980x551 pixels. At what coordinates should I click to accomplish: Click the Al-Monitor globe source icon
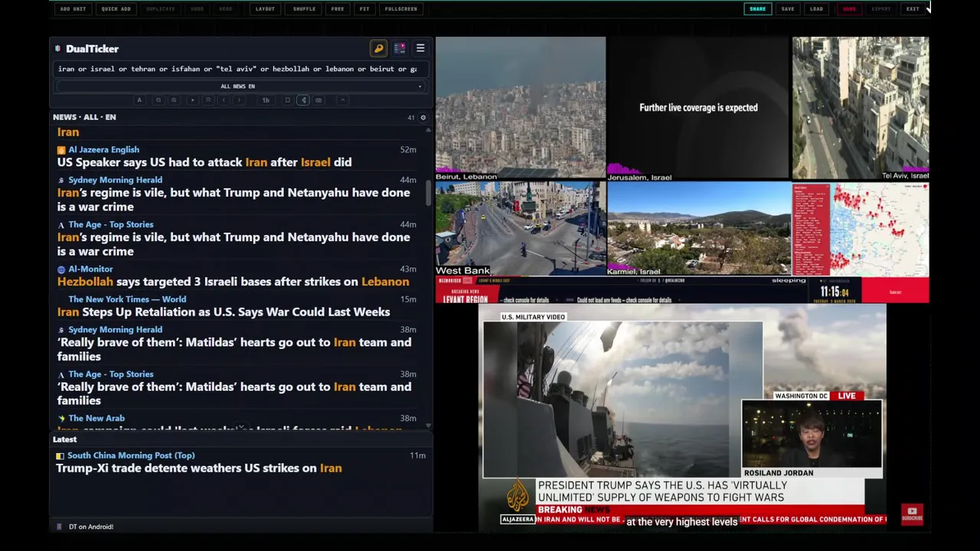61,269
